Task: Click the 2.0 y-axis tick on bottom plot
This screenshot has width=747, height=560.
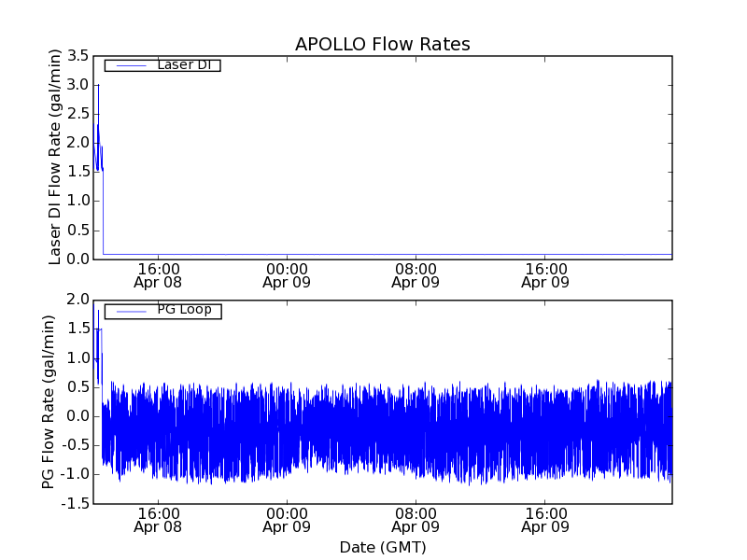Action: pyautogui.click(x=78, y=301)
